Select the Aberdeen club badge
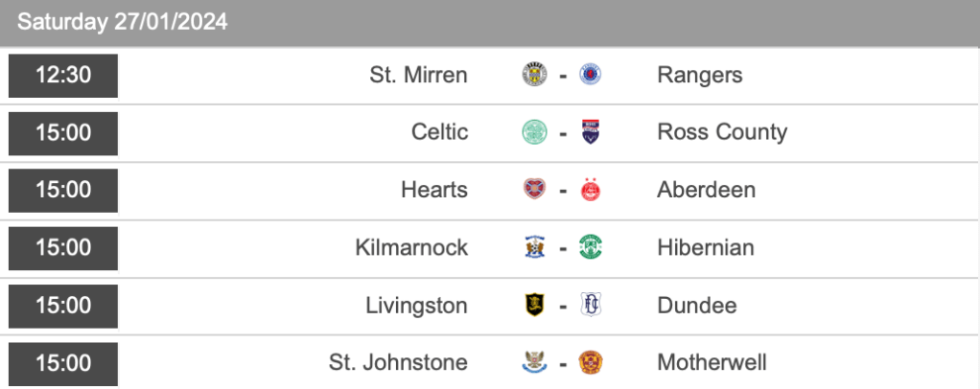Screen dimensions: 980x389 click(x=590, y=190)
